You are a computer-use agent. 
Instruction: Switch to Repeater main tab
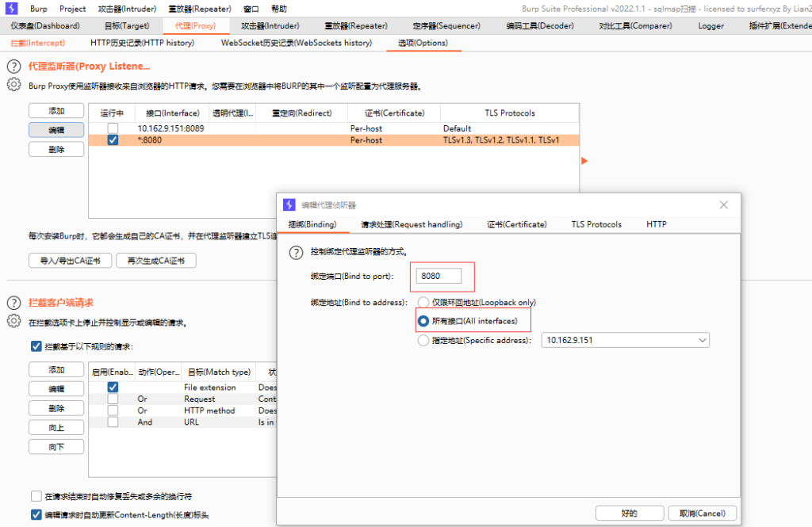356,26
